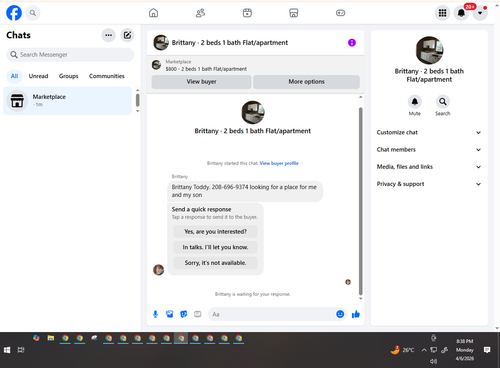Click the chat list scrollbar
Image resolution: width=500 pixels, height=368 pixels.
(x=137, y=100)
